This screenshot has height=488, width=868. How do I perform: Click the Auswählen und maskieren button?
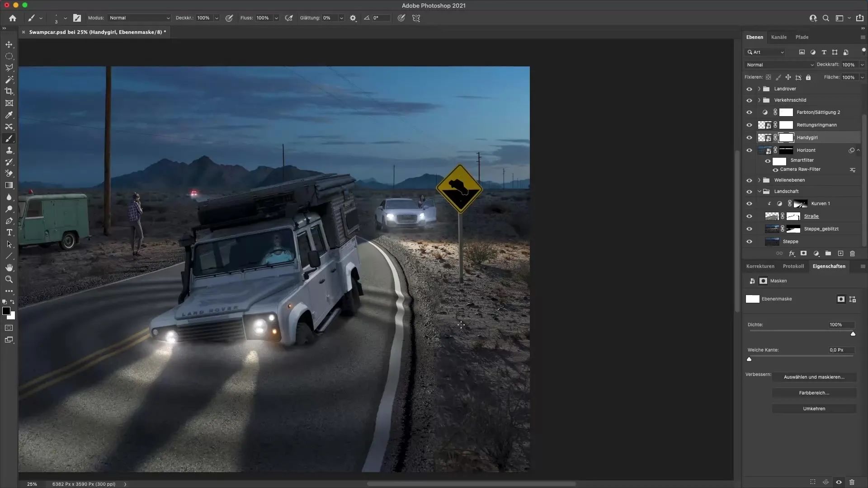point(814,376)
